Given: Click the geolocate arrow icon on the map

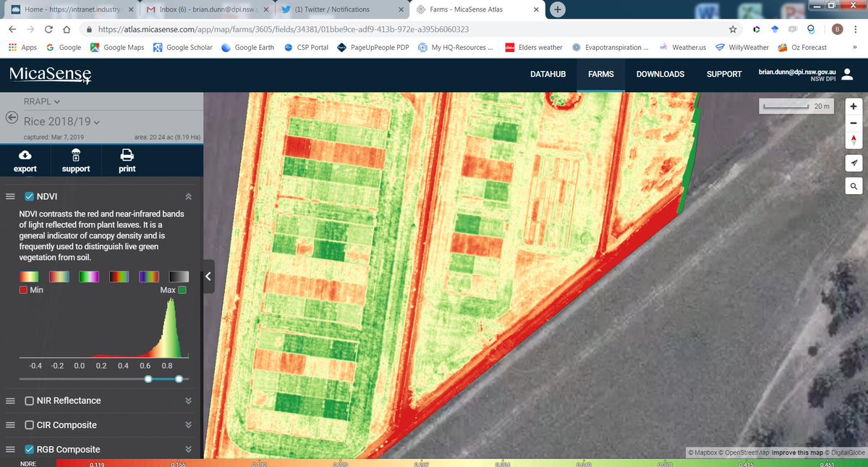Looking at the screenshot, I should (x=853, y=163).
